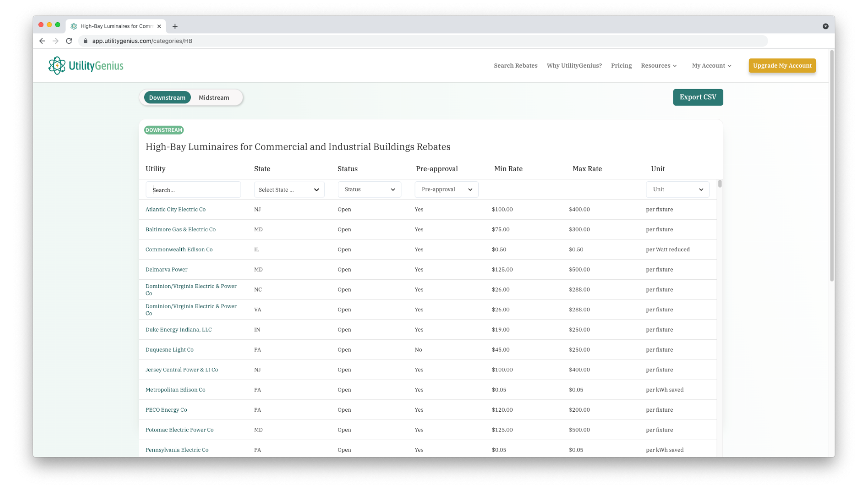Open the Select State dropdown
868x488 pixels.
click(289, 190)
